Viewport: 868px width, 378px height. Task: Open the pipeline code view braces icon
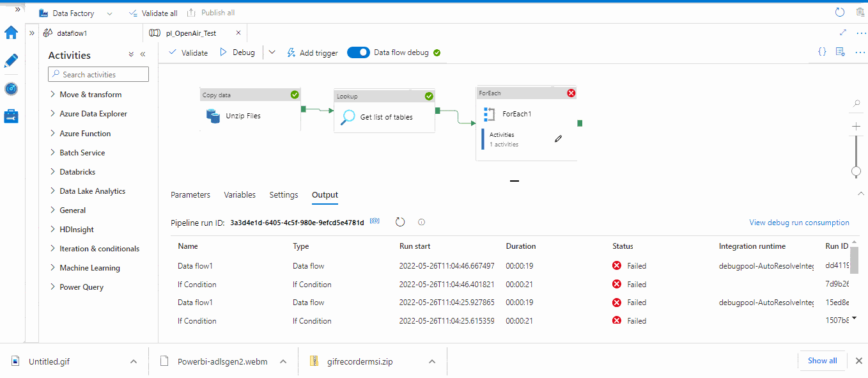click(823, 52)
